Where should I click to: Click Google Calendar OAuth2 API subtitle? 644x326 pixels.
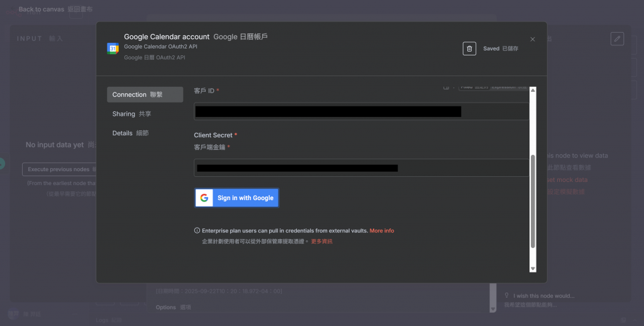click(x=160, y=47)
